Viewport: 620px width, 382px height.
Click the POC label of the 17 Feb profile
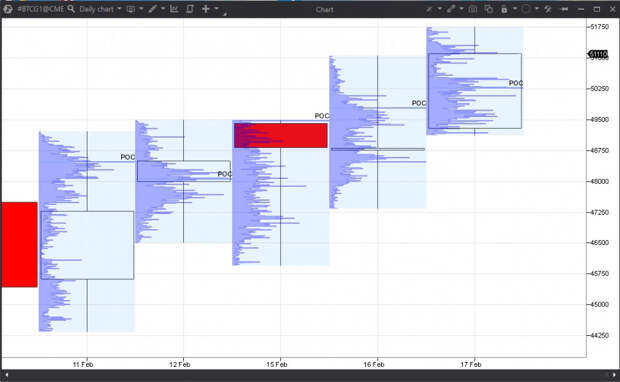tap(516, 83)
